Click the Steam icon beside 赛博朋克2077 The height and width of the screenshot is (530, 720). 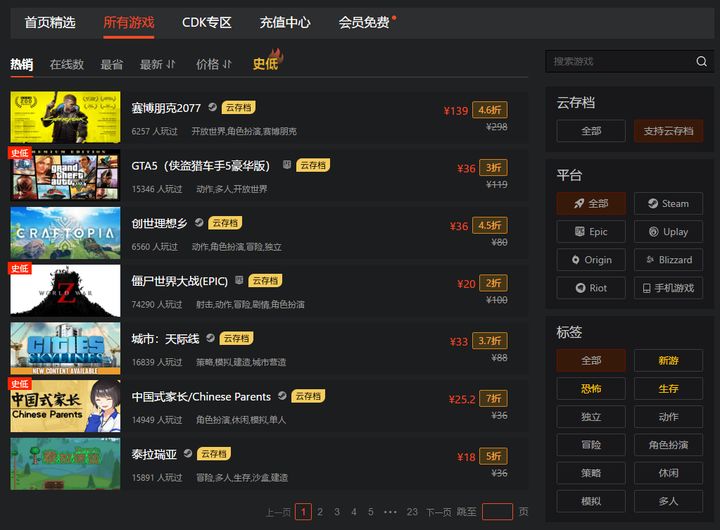(x=212, y=107)
